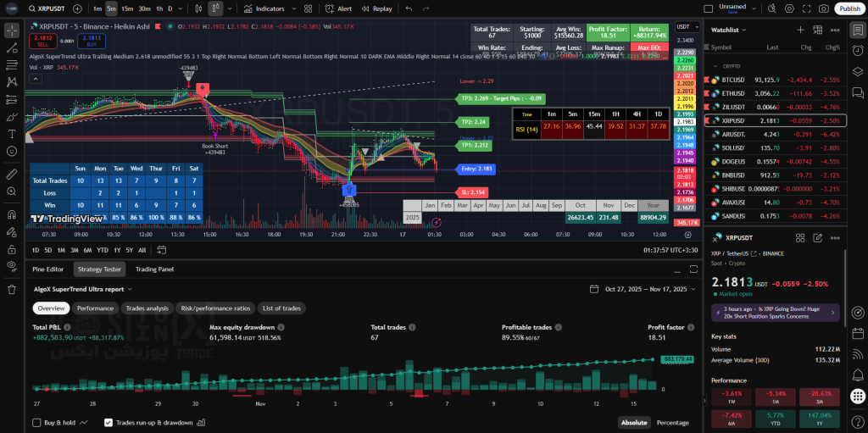Open the XRP Going Down news headline
The image size is (868, 433).
coord(775,313)
